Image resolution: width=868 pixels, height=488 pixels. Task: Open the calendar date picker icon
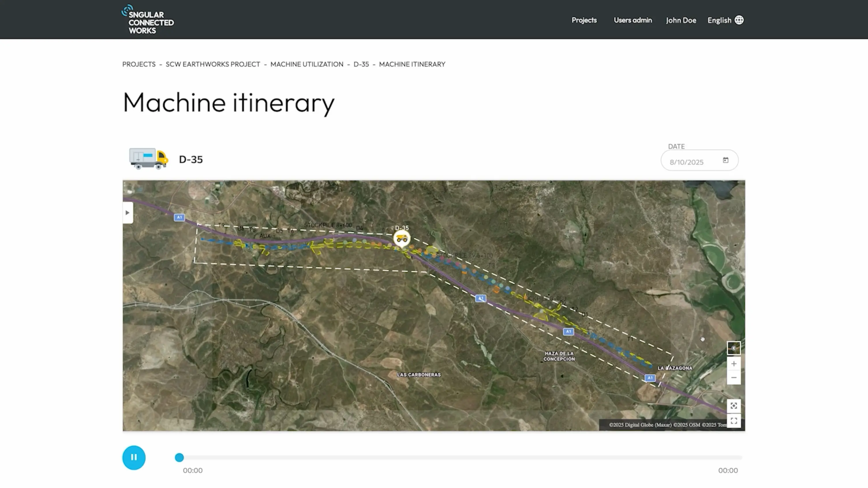[x=725, y=160]
